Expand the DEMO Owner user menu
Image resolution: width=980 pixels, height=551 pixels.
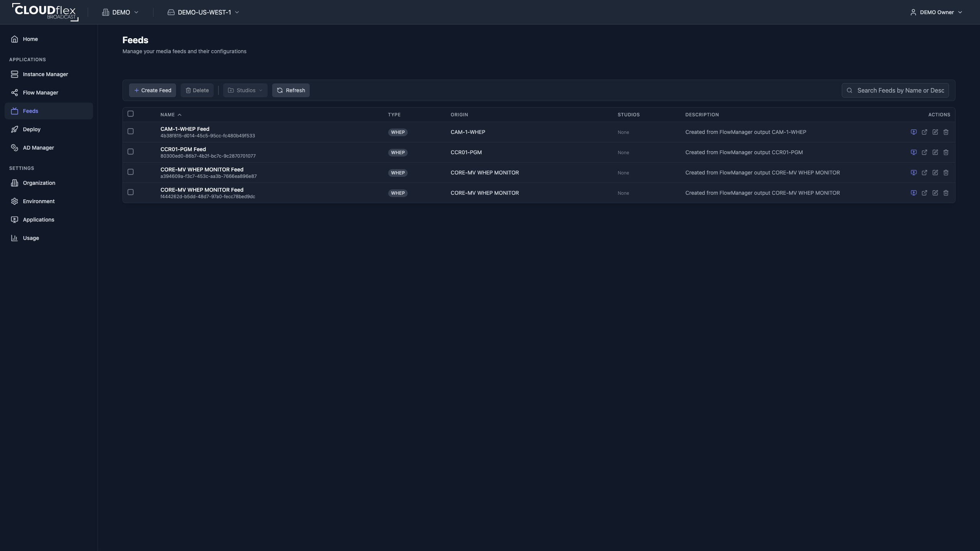(936, 12)
